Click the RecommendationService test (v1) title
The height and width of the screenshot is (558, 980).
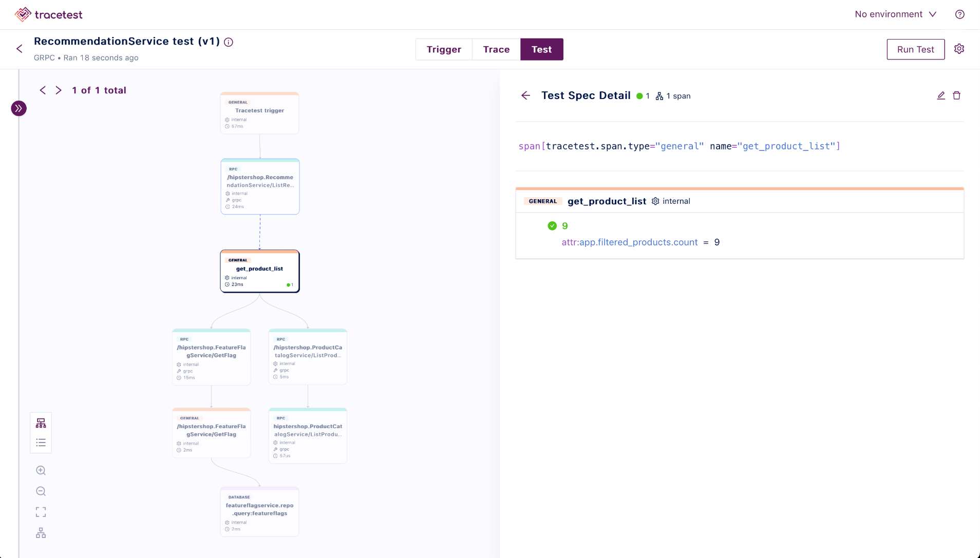point(127,41)
